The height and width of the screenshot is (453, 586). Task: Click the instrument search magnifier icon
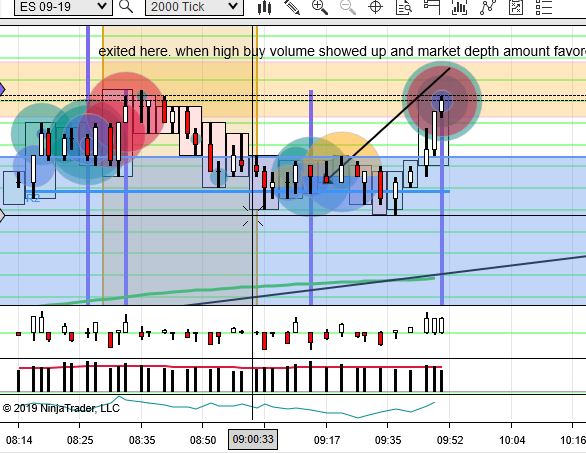point(126,6)
